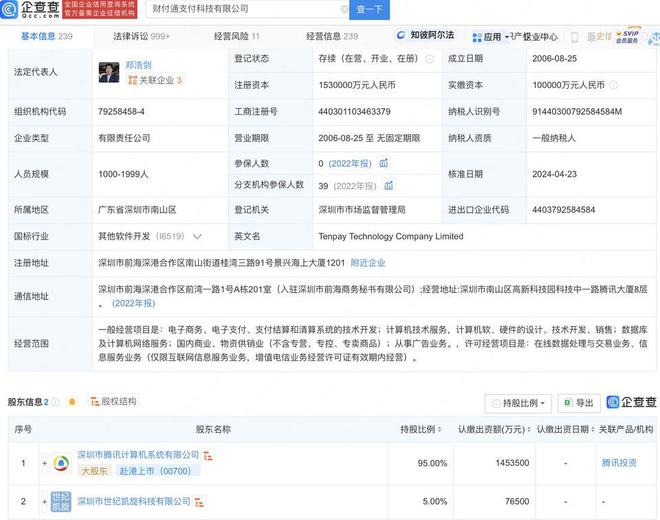This screenshot has width=660, height=520.
Task: Click equity tree icon beside 腾讯计算机系统
Action: point(208,456)
